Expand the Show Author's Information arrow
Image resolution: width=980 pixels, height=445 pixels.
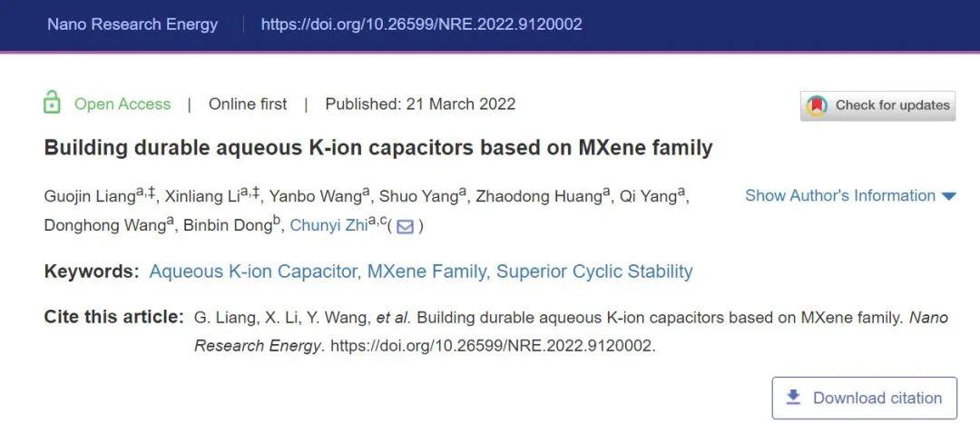949,196
